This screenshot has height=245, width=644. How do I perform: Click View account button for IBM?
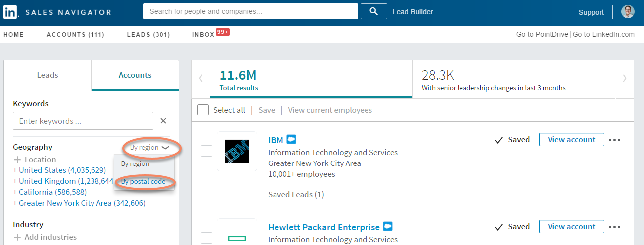pyautogui.click(x=571, y=140)
